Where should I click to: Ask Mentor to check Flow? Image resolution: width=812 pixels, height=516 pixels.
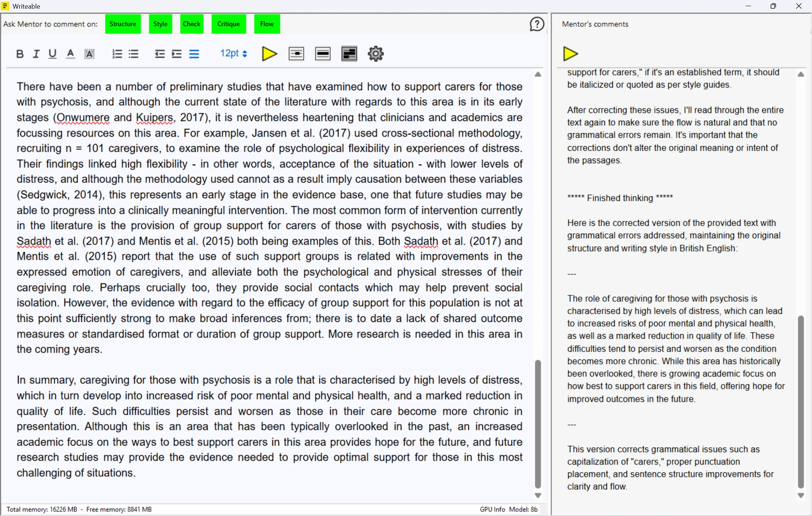coord(266,24)
